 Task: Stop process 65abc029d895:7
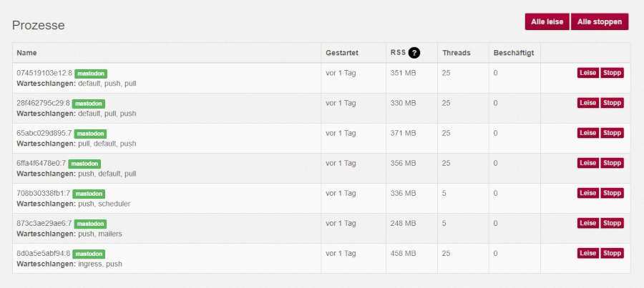tap(612, 133)
